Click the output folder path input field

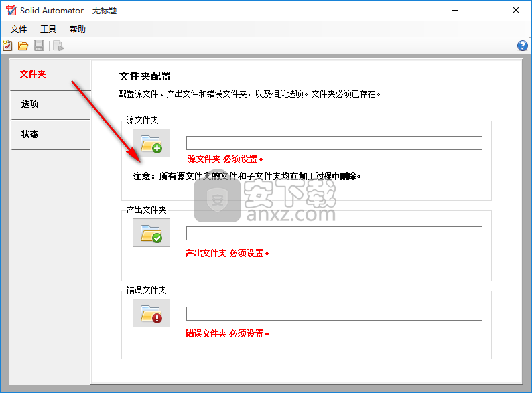click(x=334, y=233)
